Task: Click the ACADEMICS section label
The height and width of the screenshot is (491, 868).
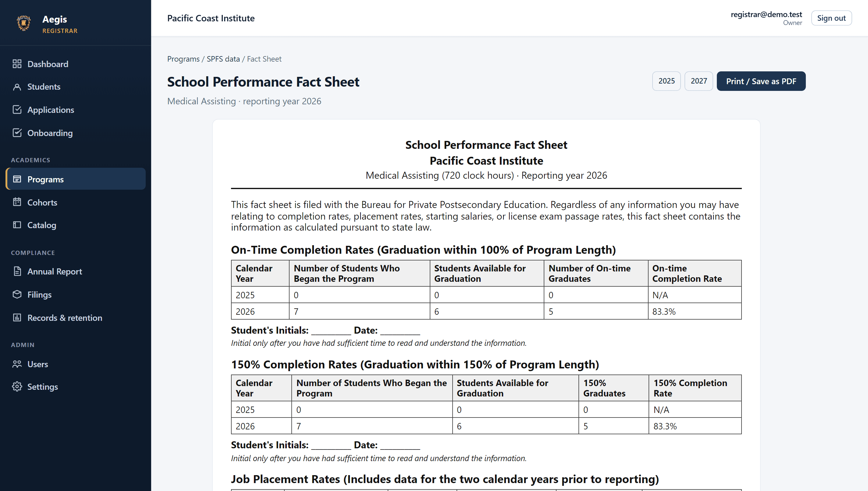Action: (x=30, y=160)
